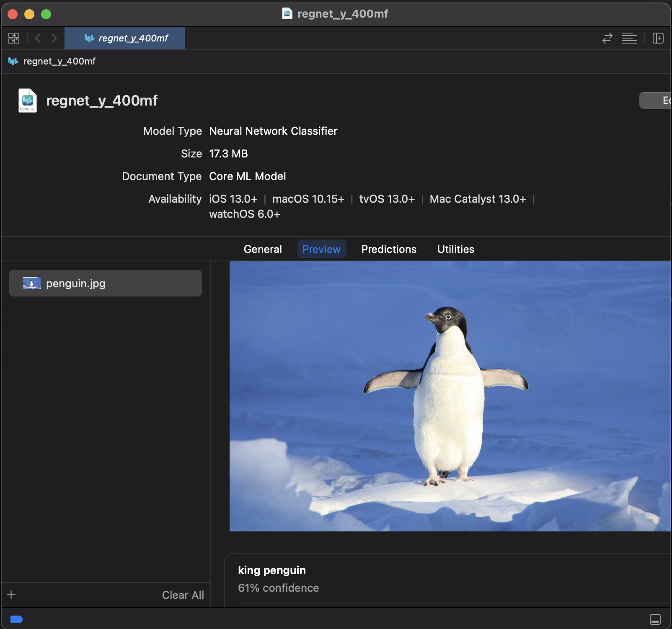Image resolution: width=672 pixels, height=629 pixels.
Task: Add a new editor pane on right
Action: pyautogui.click(x=658, y=38)
